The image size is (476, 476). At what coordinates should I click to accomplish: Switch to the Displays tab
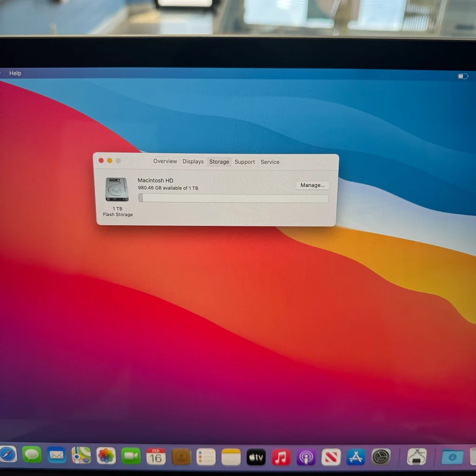coord(193,161)
